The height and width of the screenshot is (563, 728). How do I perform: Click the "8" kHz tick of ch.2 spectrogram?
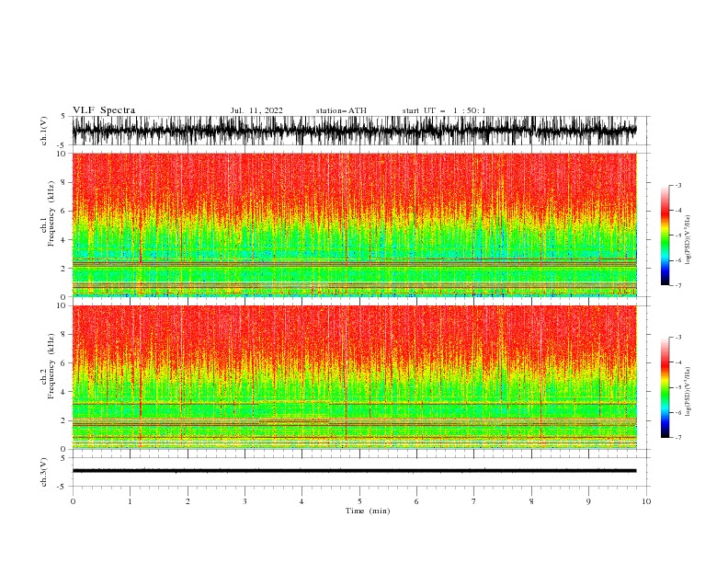tap(64, 335)
